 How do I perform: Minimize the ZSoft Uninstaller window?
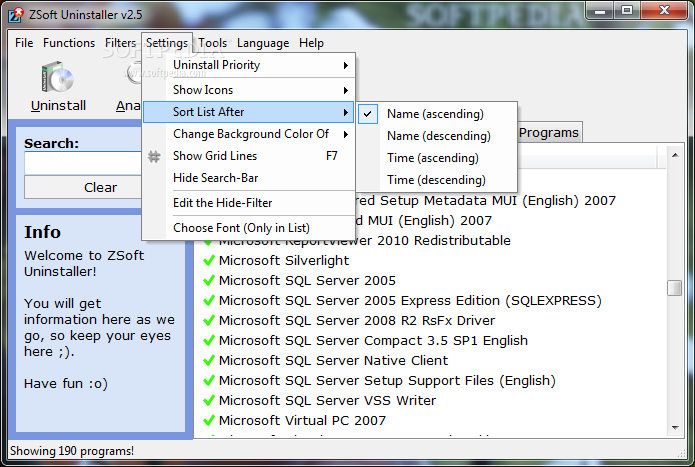pyautogui.click(x=600, y=11)
